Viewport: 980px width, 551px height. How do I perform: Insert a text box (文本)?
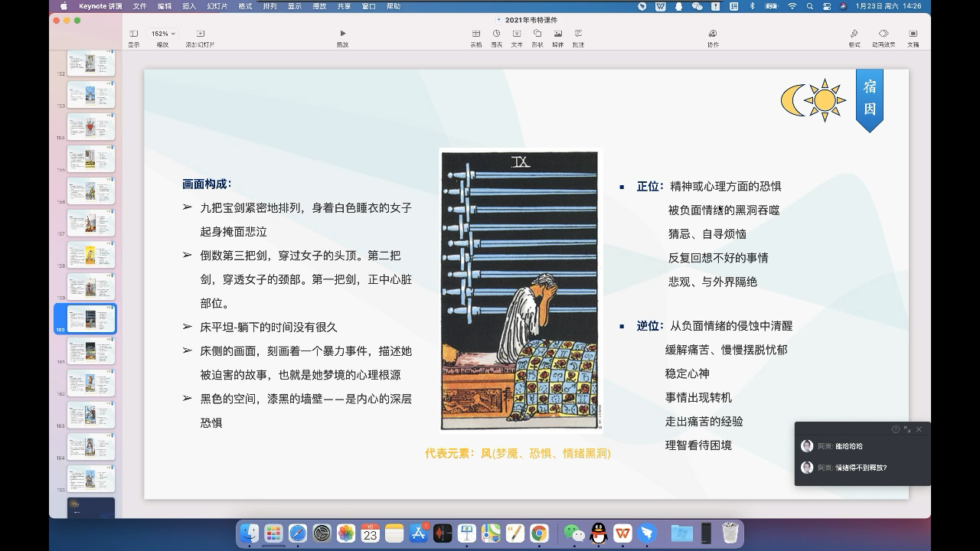pyautogui.click(x=517, y=38)
